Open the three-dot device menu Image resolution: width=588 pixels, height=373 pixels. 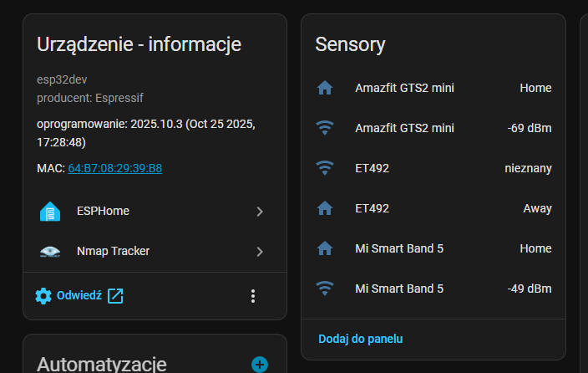[253, 296]
